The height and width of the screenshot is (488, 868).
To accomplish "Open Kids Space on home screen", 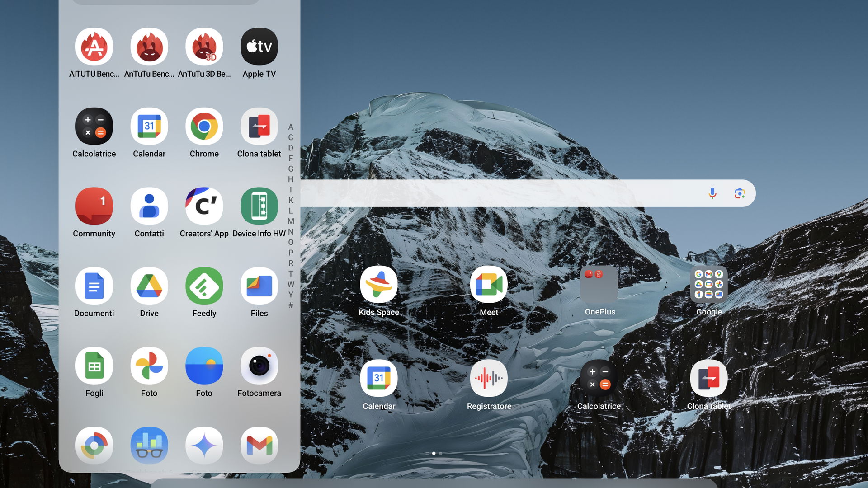I will coord(379,285).
